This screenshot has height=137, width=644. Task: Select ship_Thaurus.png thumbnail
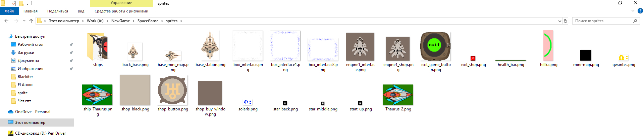[97, 95]
